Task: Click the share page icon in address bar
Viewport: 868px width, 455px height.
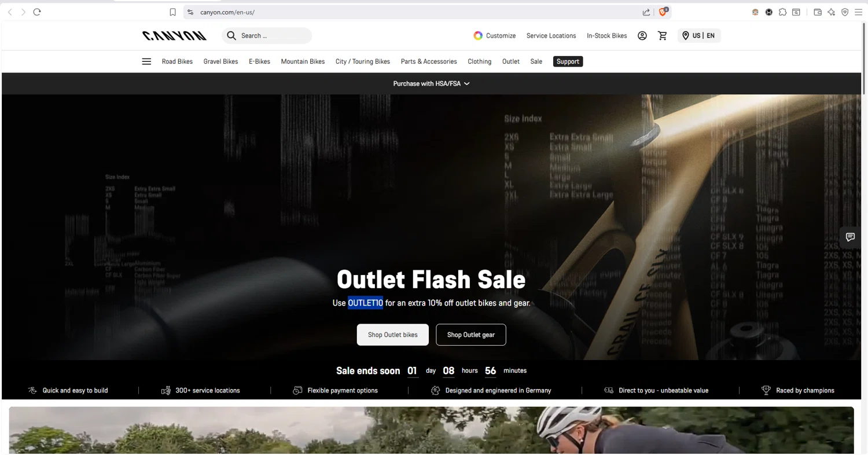Action: click(646, 12)
